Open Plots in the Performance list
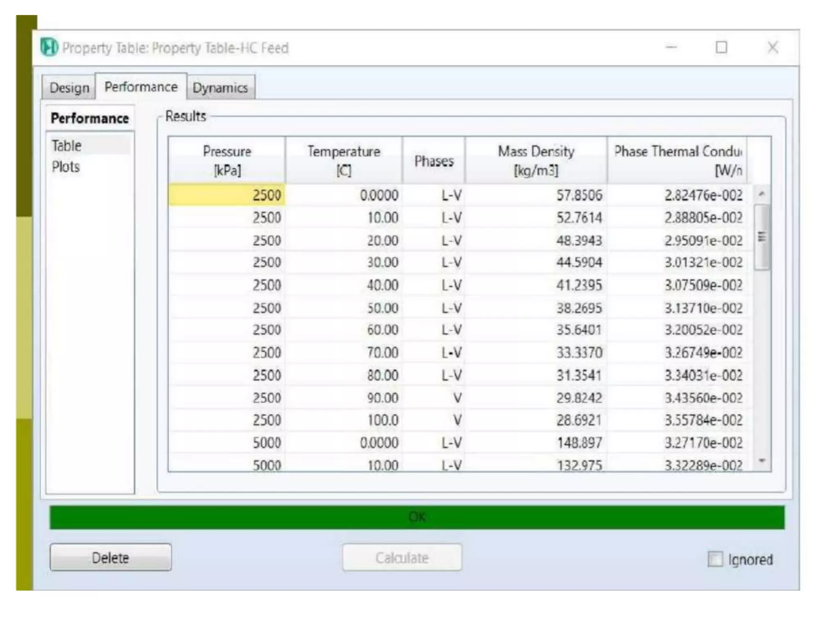The height and width of the screenshot is (630, 840). [66, 167]
